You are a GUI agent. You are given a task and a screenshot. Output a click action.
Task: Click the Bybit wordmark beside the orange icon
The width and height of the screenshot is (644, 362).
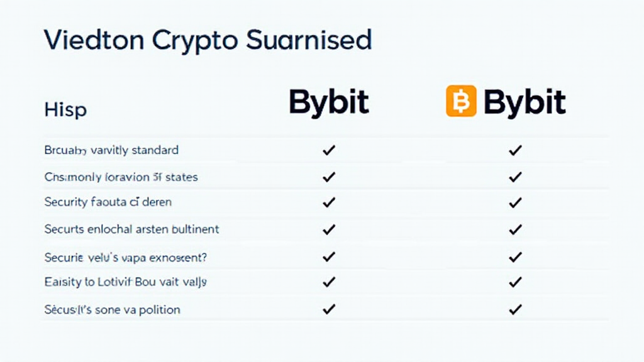[x=525, y=102]
